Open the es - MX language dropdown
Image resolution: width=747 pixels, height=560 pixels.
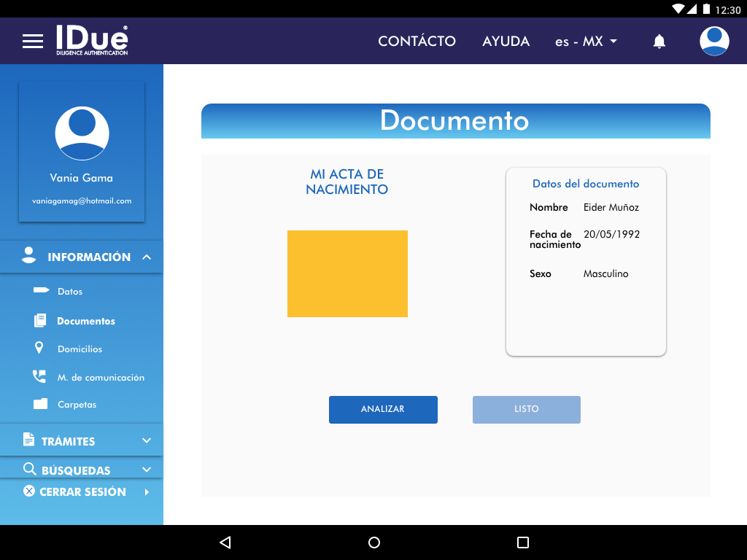coord(586,42)
